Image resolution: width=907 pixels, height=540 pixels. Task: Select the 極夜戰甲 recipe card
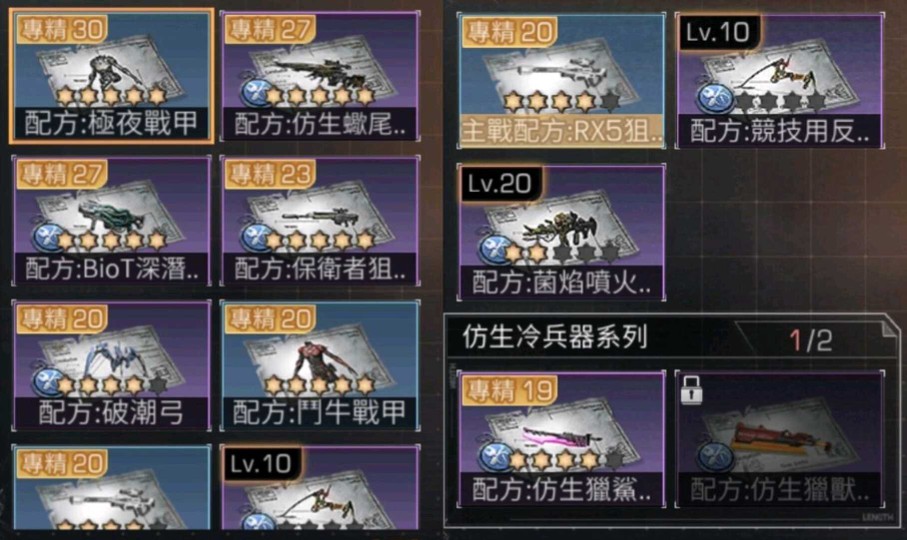click(x=111, y=76)
